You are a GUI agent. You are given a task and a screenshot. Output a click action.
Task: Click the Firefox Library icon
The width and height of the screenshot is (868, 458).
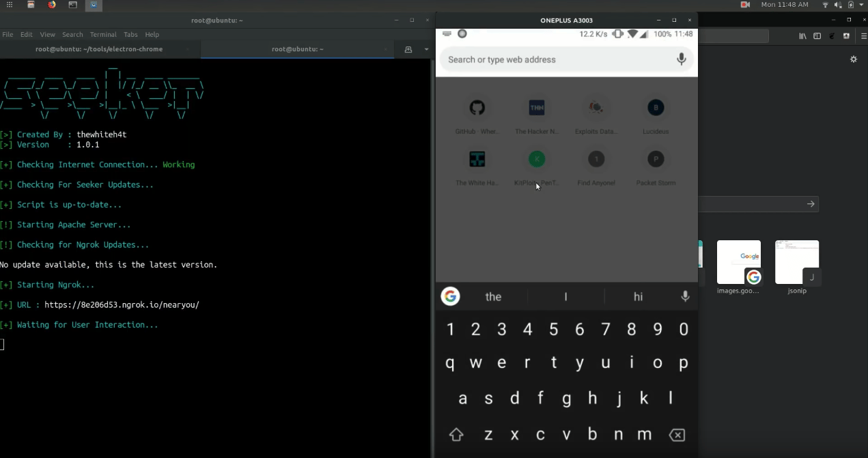(x=802, y=36)
